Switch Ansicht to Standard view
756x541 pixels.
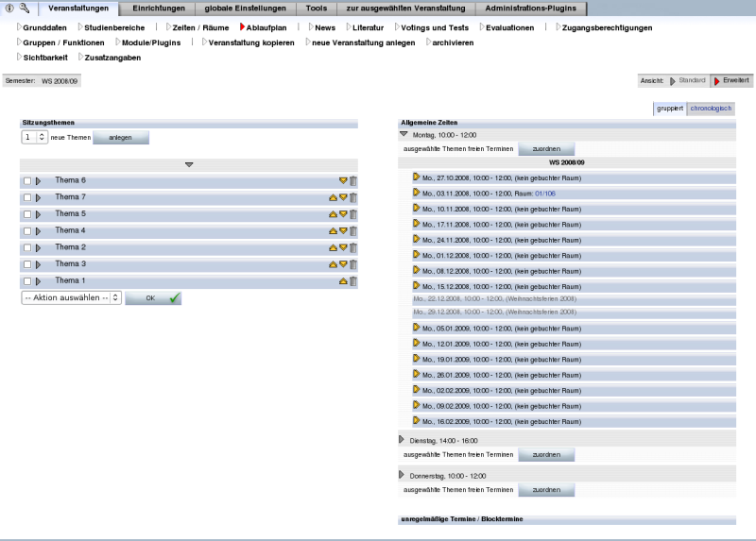(688, 81)
